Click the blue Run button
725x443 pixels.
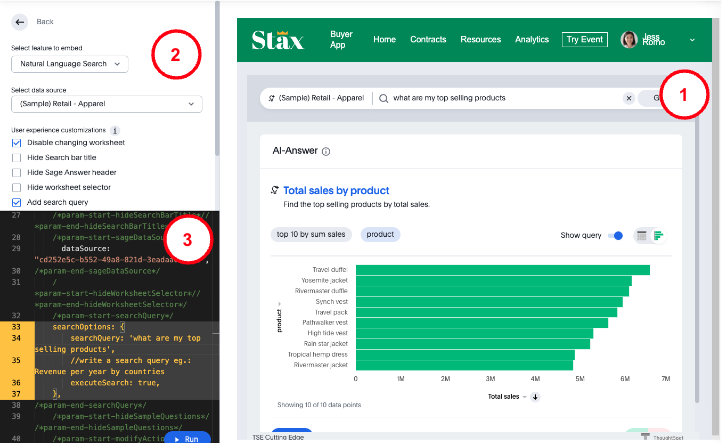pyautogui.click(x=186, y=438)
